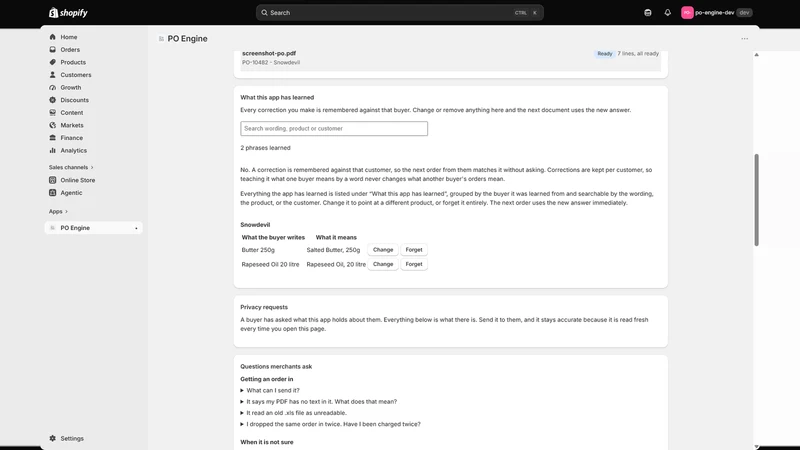
Task: Click "7 lines, all ready" text
Action: click(x=638, y=54)
